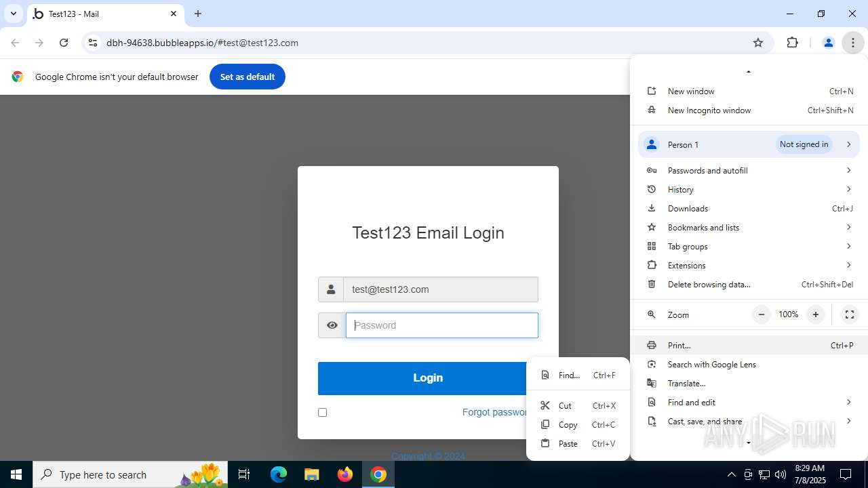The width and height of the screenshot is (868, 488).
Task: Select Translate menu item
Action: click(x=749, y=383)
